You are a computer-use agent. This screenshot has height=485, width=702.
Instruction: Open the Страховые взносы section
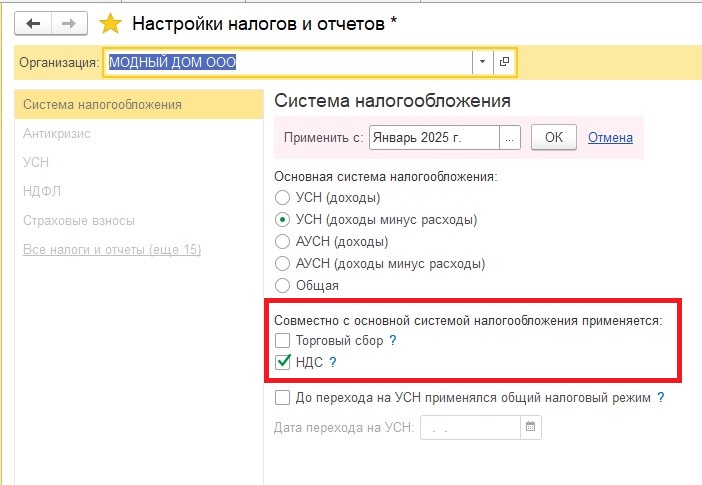click(79, 220)
